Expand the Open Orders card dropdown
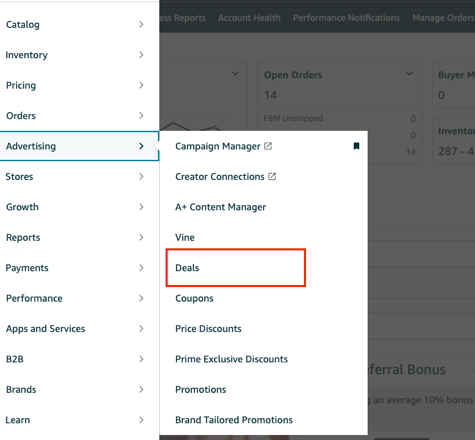This screenshot has height=440, width=475. click(410, 74)
